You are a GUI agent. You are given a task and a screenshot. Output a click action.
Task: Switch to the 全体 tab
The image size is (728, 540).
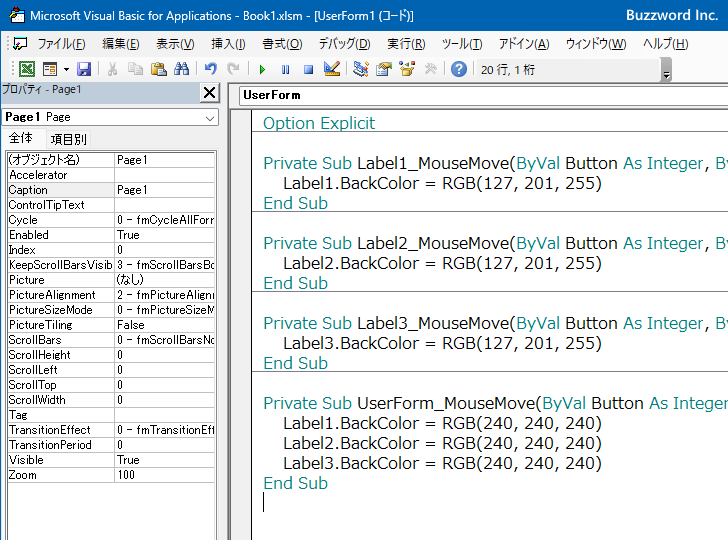pos(21,138)
